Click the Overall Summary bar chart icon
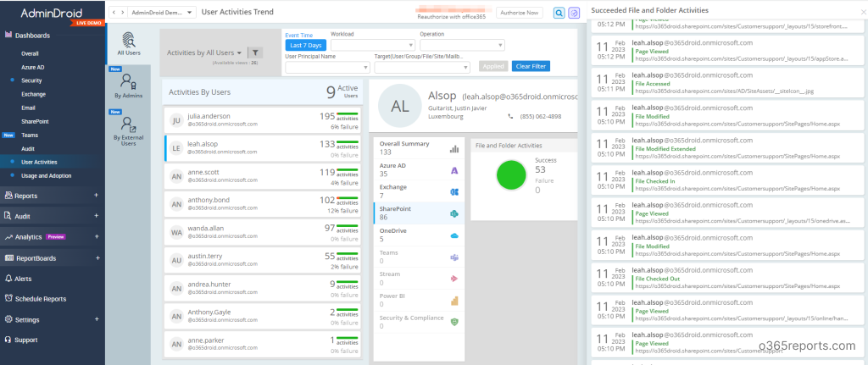 (x=454, y=148)
